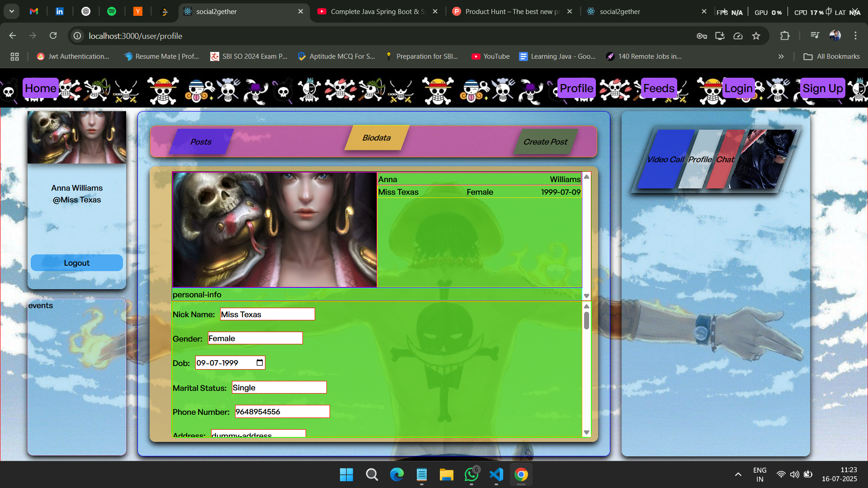Click the install site icon in the omnibox
The image size is (868, 488).
click(x=720, y=36)
